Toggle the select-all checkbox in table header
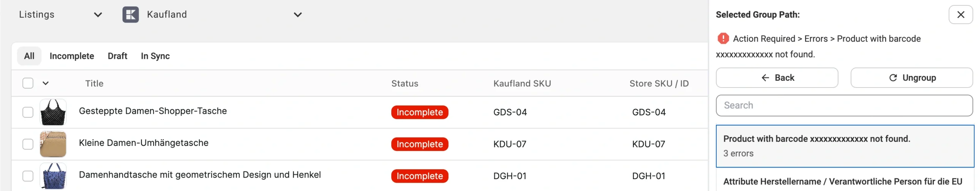Screen dimensions: 980x191 (28, 83)
